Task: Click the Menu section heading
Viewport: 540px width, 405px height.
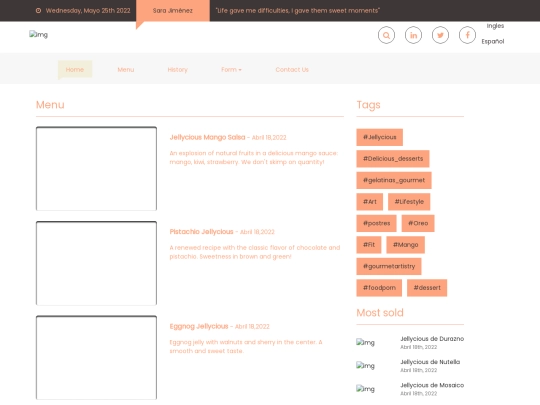Action: click(50, 105)
